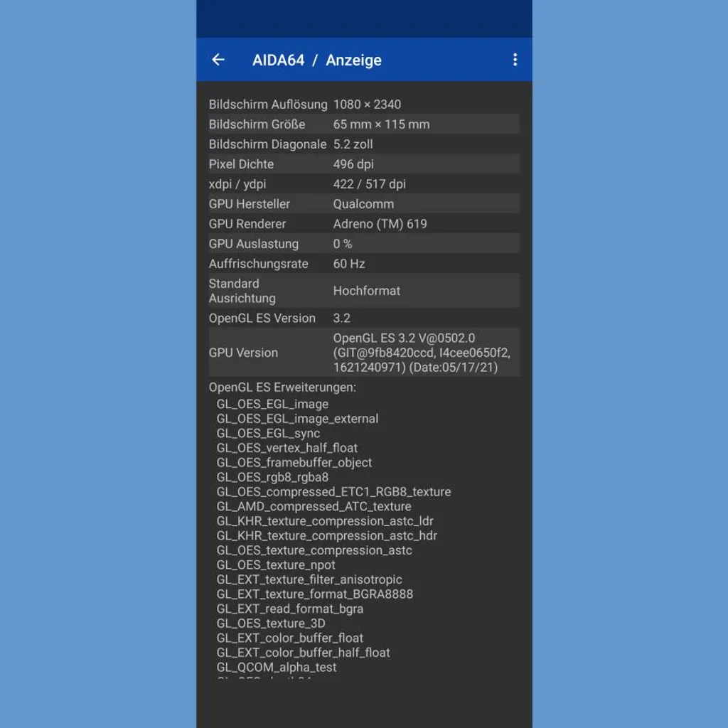This screenshot has height=728, width=728.
Task: Click the GL_OES_EGL_image_external entry
Action: [x=297, y=419]
